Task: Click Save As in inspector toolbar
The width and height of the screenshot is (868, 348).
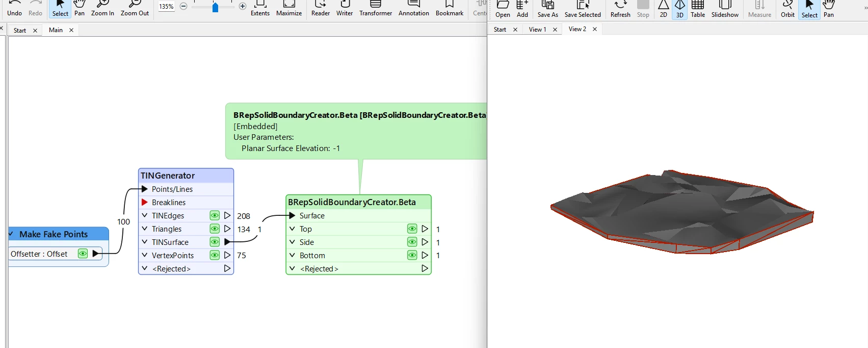Action: [548, 9]
